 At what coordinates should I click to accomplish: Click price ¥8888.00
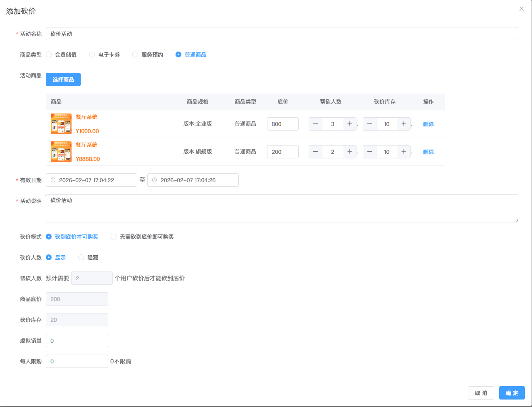tap(88, 159)
